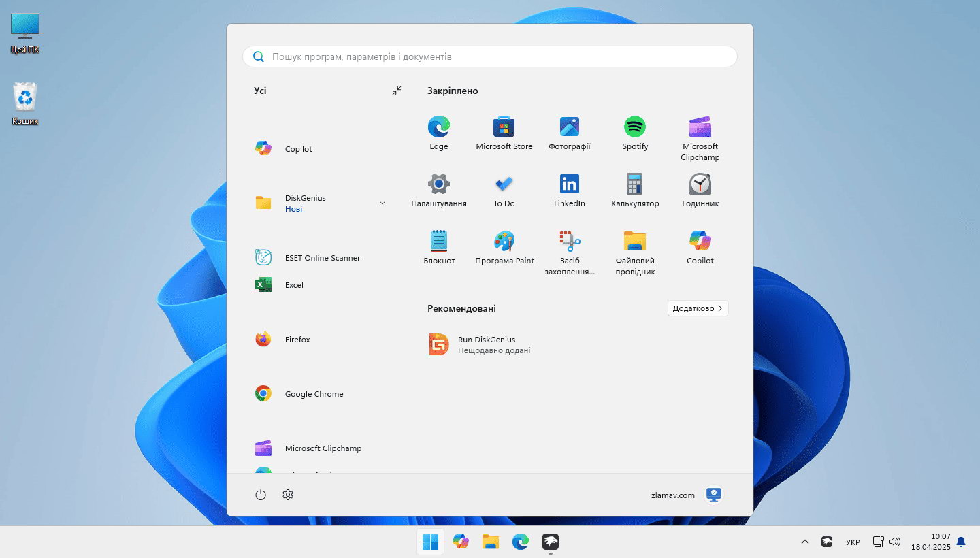
Task: Click the bird tray icon
Action: coord(827,542)
